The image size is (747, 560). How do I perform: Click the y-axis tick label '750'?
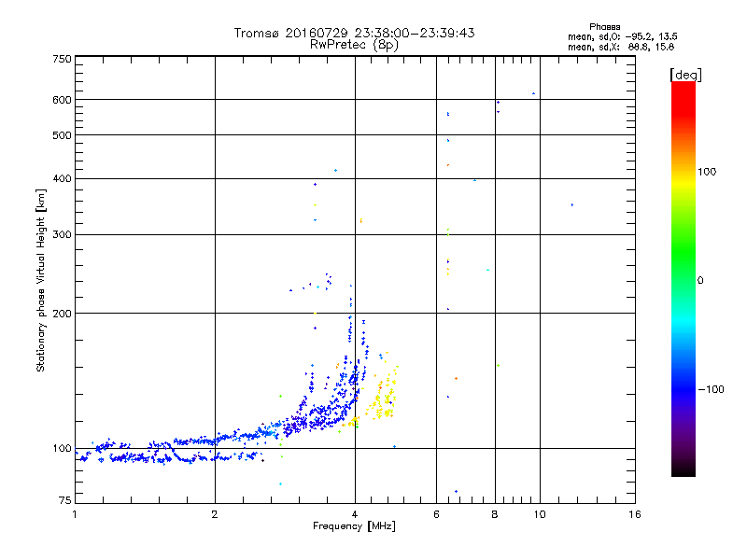click(62, 59)
